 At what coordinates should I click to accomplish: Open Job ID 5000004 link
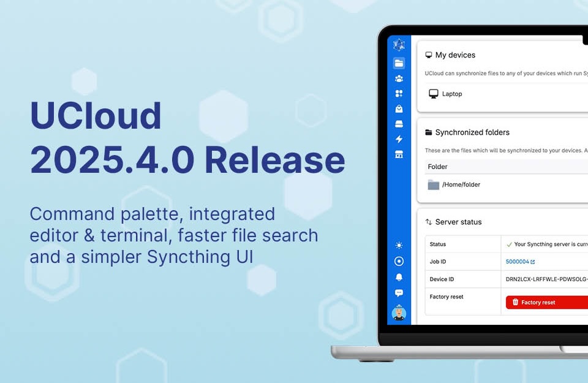point(520,262)
